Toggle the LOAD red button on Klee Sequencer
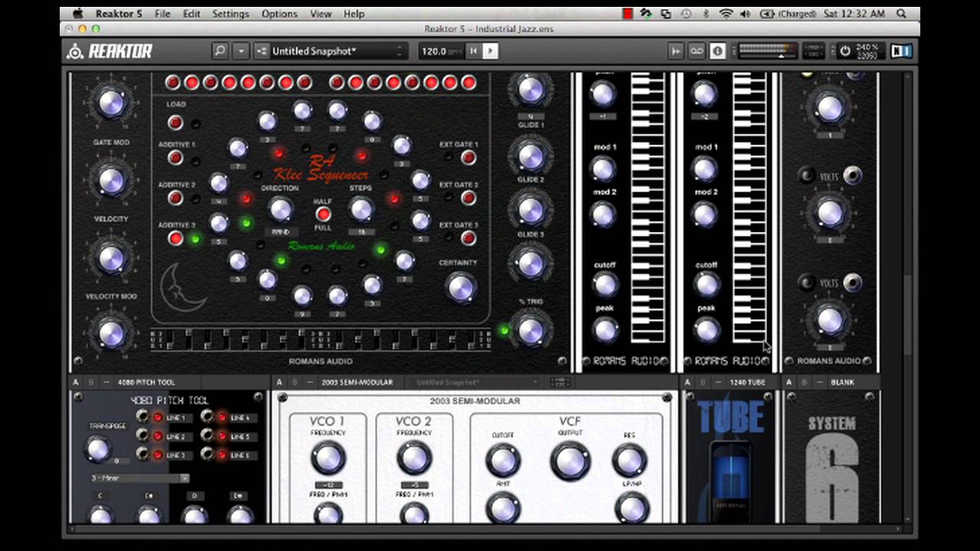 point(175,122)
